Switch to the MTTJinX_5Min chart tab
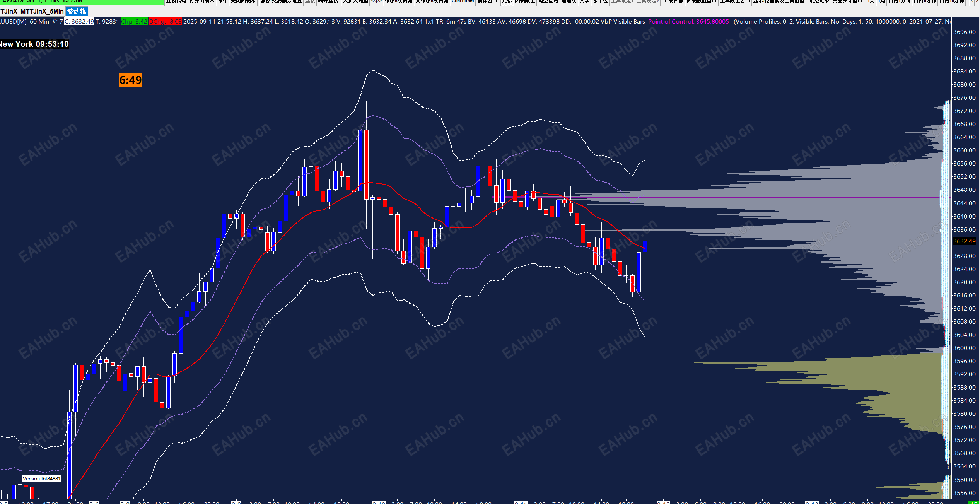The width and height of the screenshot is (980, 504). pos(42,11)
